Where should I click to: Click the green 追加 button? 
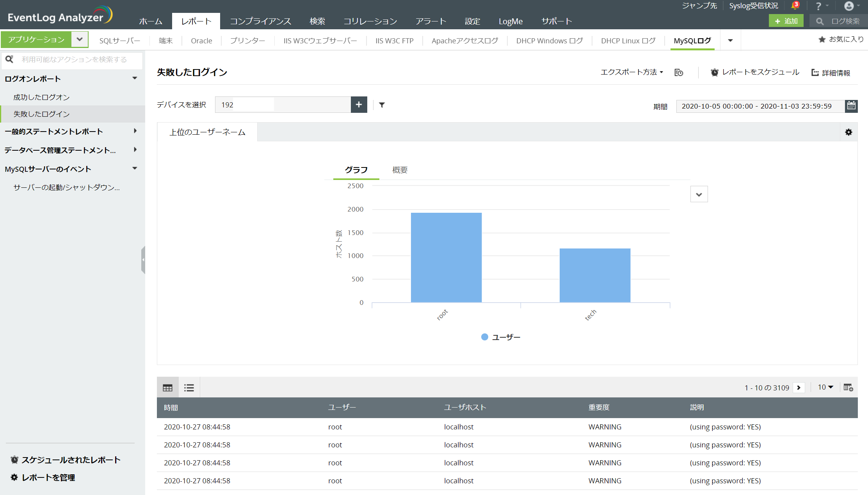[786, 21]
